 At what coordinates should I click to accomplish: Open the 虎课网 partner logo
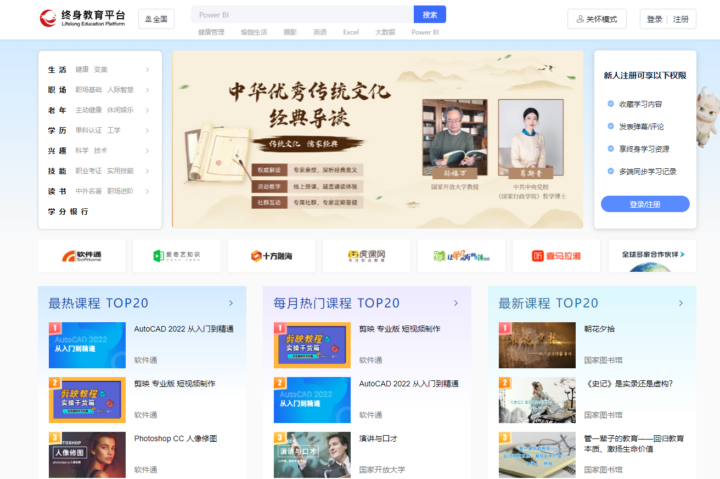(366, 256)
